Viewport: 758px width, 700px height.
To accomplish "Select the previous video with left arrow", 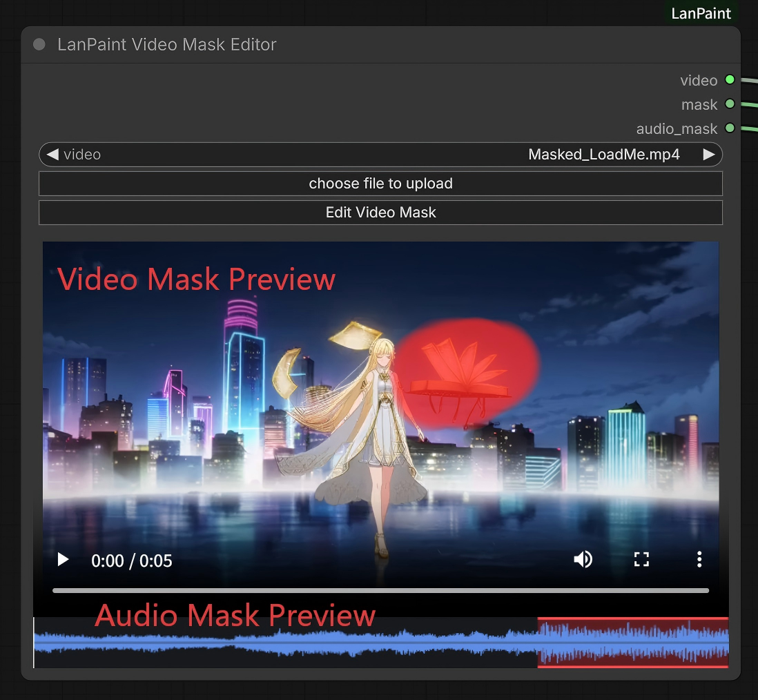I will 52,154.
